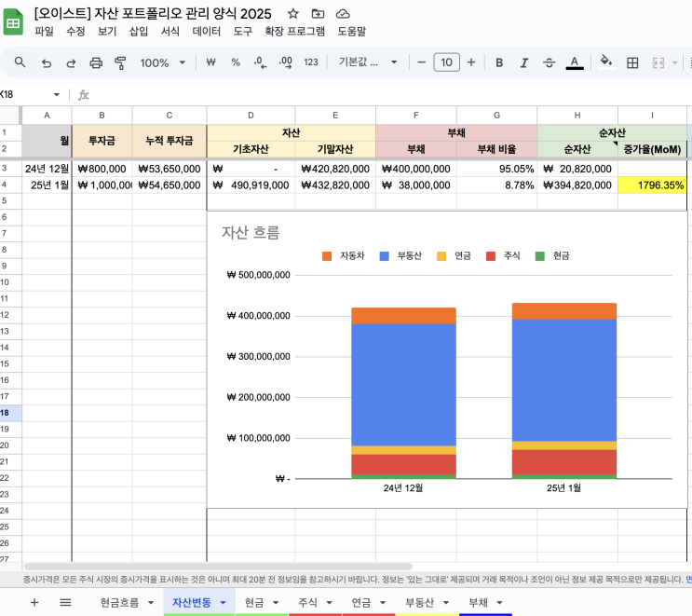Open the 서식 menu
This screenshot has height=616, width=692.
point(170,32)
